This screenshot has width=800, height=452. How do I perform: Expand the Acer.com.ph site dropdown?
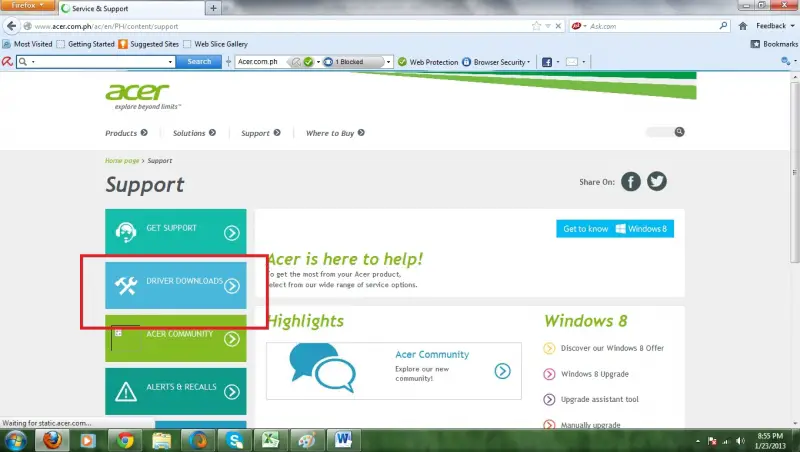point(388,62)
